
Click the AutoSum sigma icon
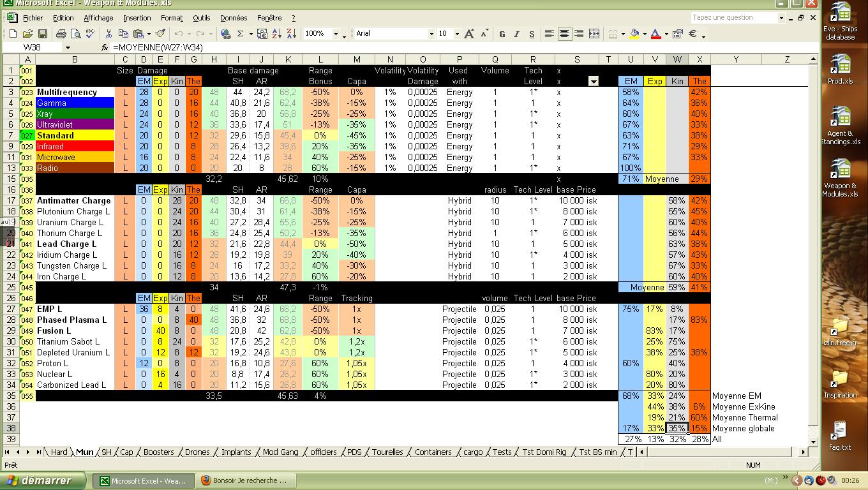tap(240, 34)
